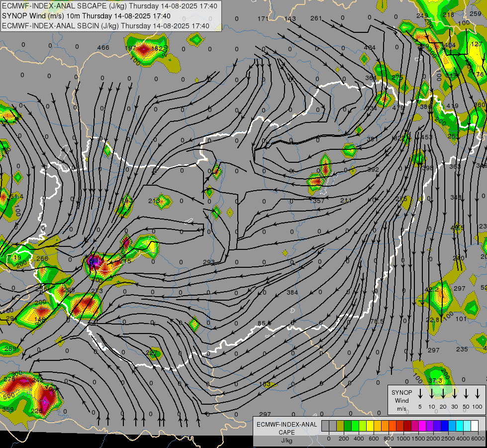This screenshot has height=448, width=487.
Task: Click the 6000 tick label on CAPE scale
Action: click(x=478, y=439)
